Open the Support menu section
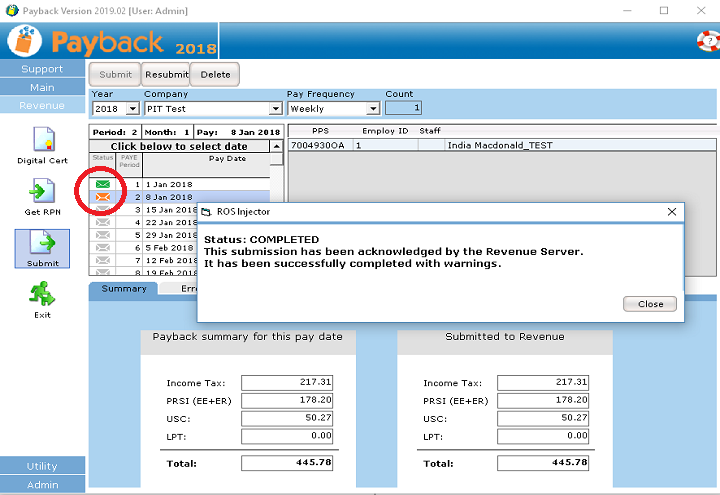The image size is (720, 495). click(42, 69)
